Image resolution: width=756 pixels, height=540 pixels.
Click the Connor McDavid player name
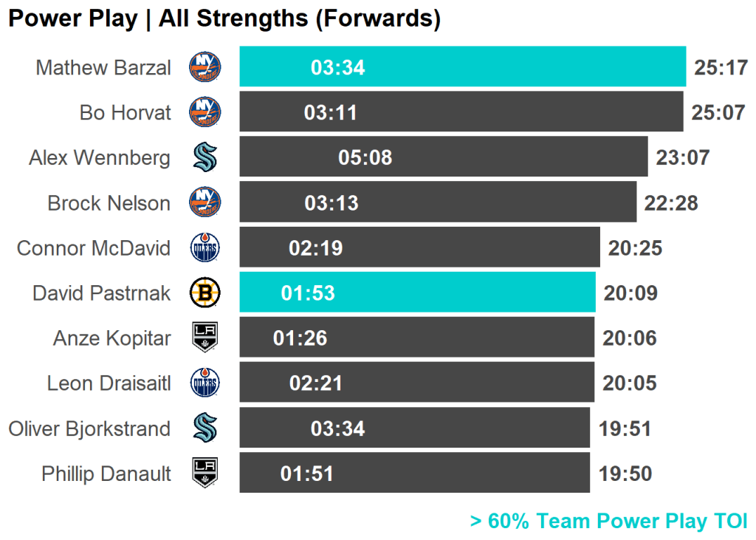[94, 248]
